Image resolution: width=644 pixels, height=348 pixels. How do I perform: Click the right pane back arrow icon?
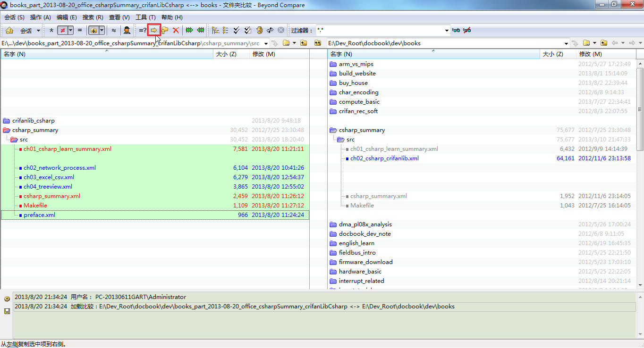coord(615,43)
